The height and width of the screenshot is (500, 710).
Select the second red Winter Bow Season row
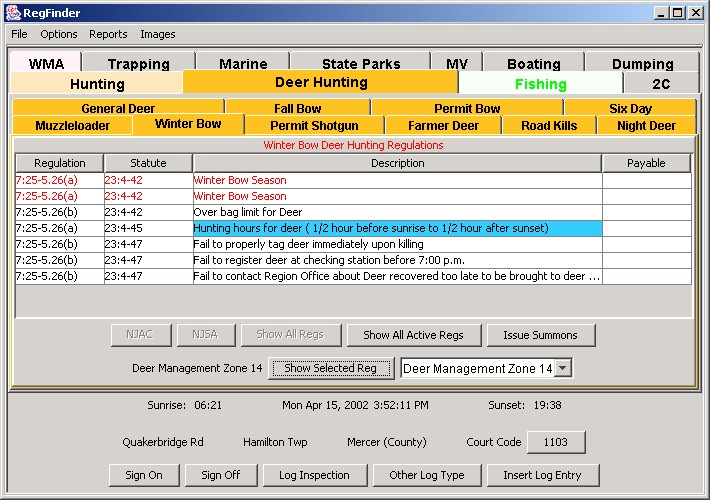[x=353, y=196]
